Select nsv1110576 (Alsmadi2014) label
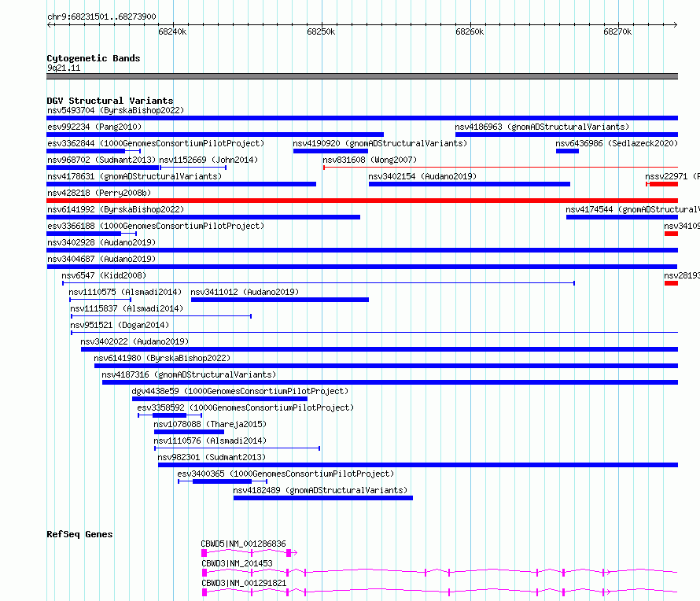 (x=210, y=441)
